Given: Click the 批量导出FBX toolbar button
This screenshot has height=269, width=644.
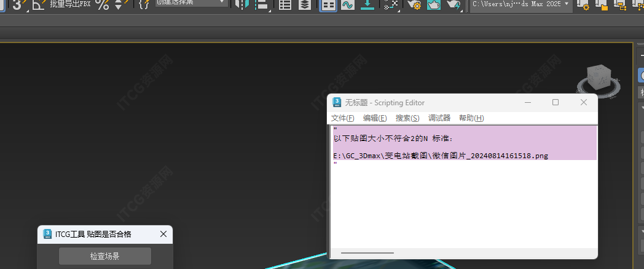Looking at the screenshot, I should click(x=70, y=5).
